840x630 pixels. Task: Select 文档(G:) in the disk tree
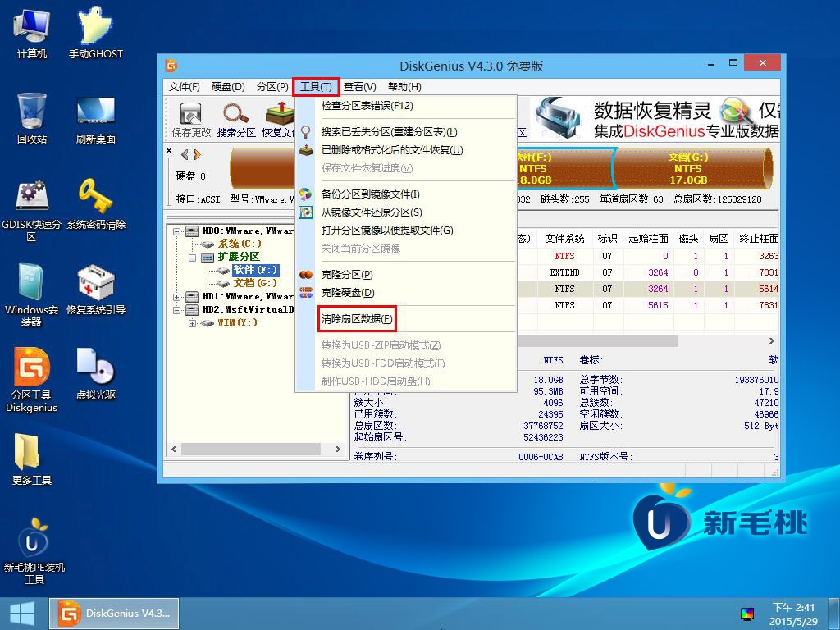coord(255,283)
